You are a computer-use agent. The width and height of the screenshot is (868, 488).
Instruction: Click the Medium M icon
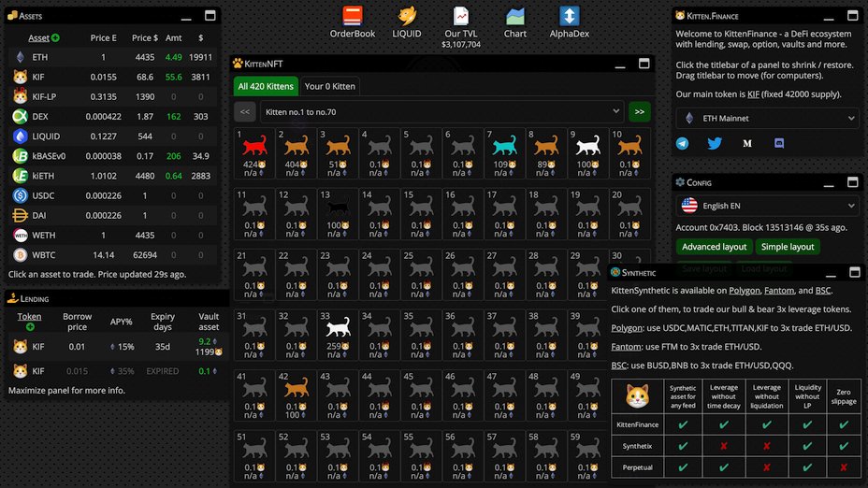[x=746, y=143]
